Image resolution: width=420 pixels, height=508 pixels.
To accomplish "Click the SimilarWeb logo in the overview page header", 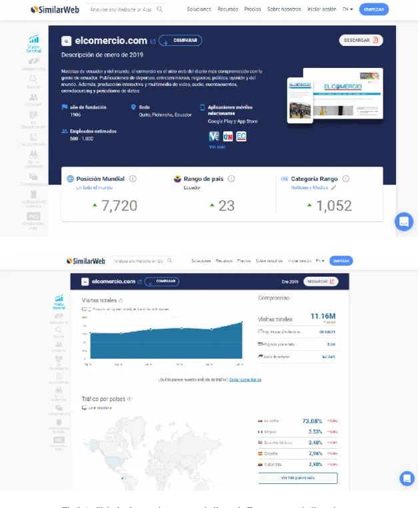I will pos(55,10).
